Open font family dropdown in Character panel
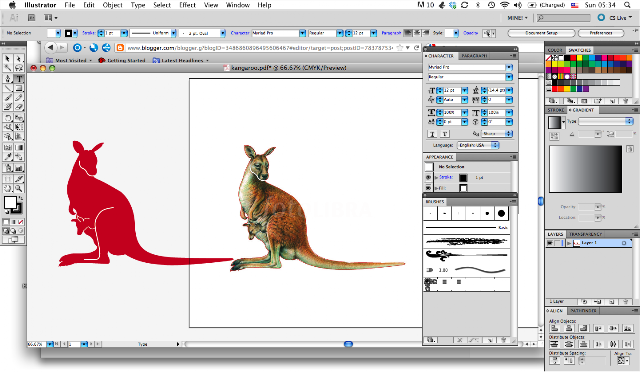 (509, 67)
